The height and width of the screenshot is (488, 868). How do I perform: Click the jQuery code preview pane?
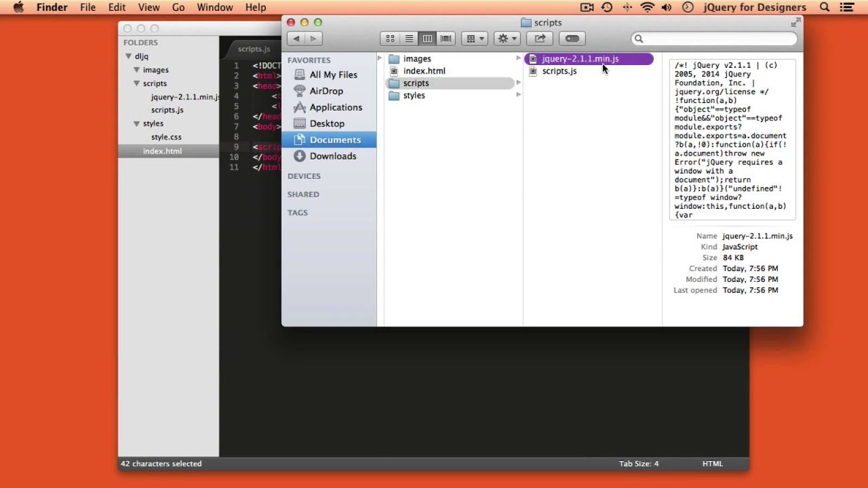[x=732, y=140]
